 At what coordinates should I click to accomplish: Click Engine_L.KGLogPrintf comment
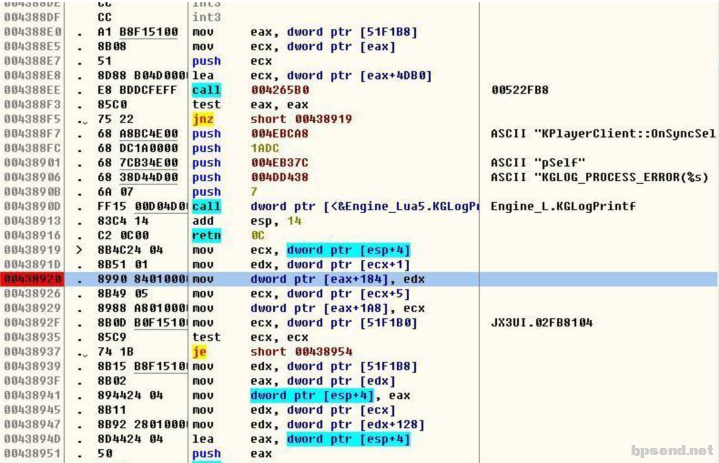click(563, 206)
